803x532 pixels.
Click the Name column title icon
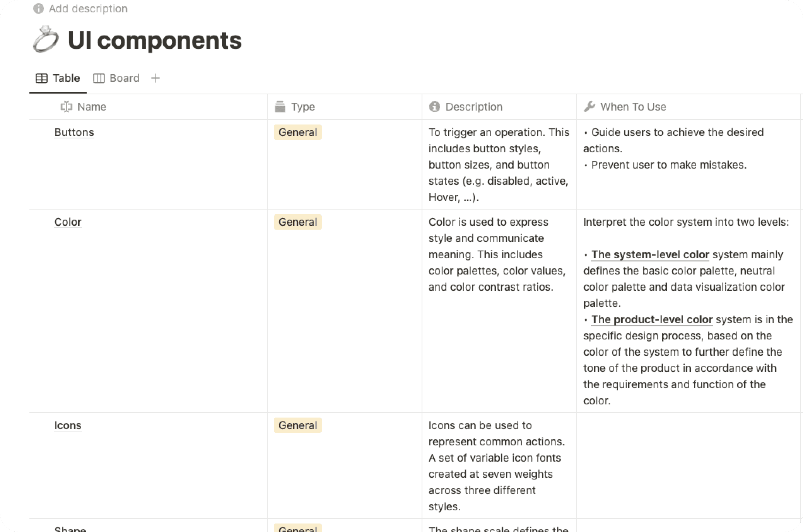[66, 107]
